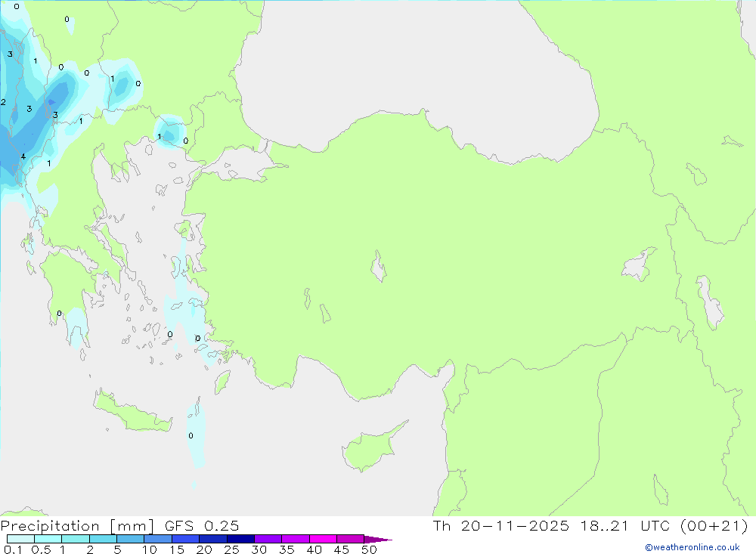This screenshot has width=756, height=554.
Task: Click the above-50 arrow tip of the legend
Action: [379, 540]
